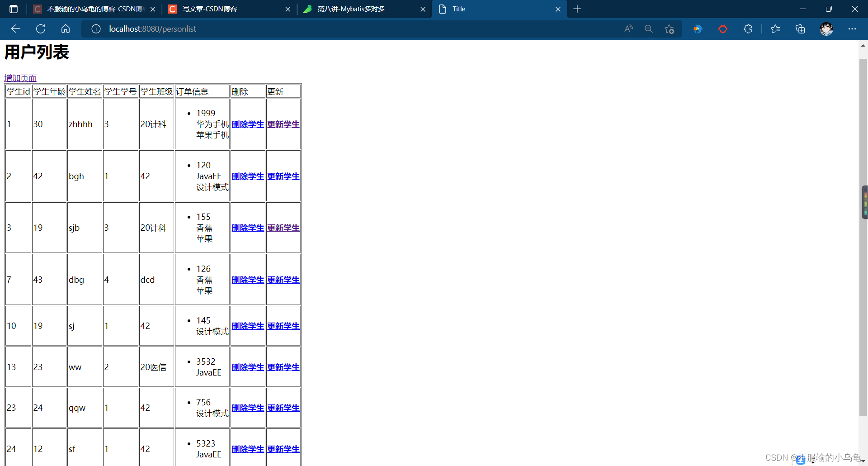Click 更新学生 for student dbg

coord(283,280)
